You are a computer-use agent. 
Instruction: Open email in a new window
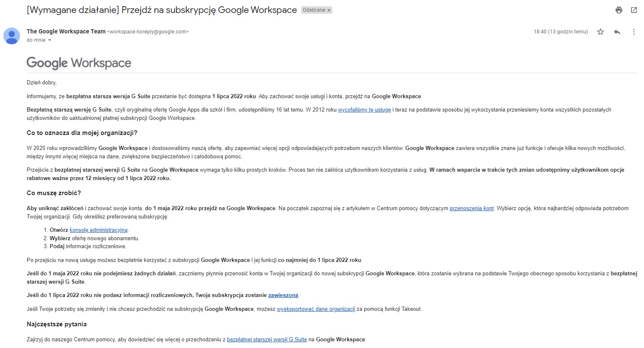tap(634, 9)
